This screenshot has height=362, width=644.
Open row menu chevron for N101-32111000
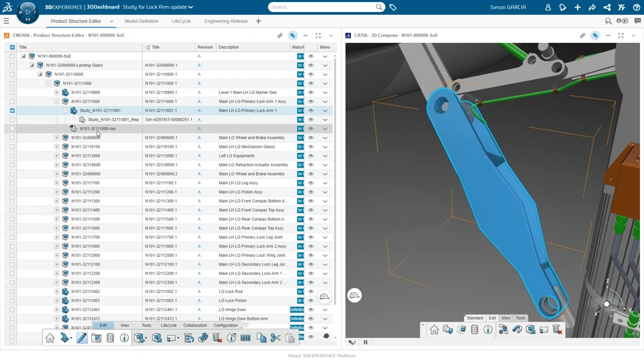coord(325,83)
